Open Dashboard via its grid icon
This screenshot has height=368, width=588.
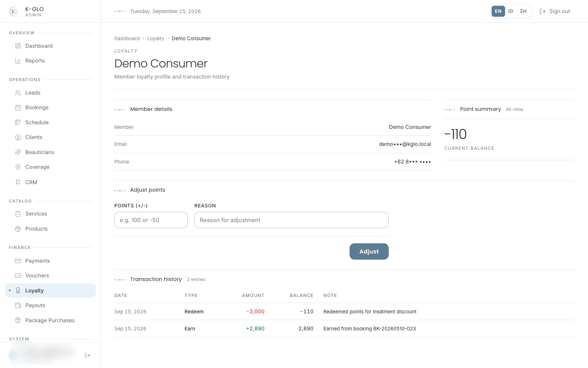click(18, 46)
